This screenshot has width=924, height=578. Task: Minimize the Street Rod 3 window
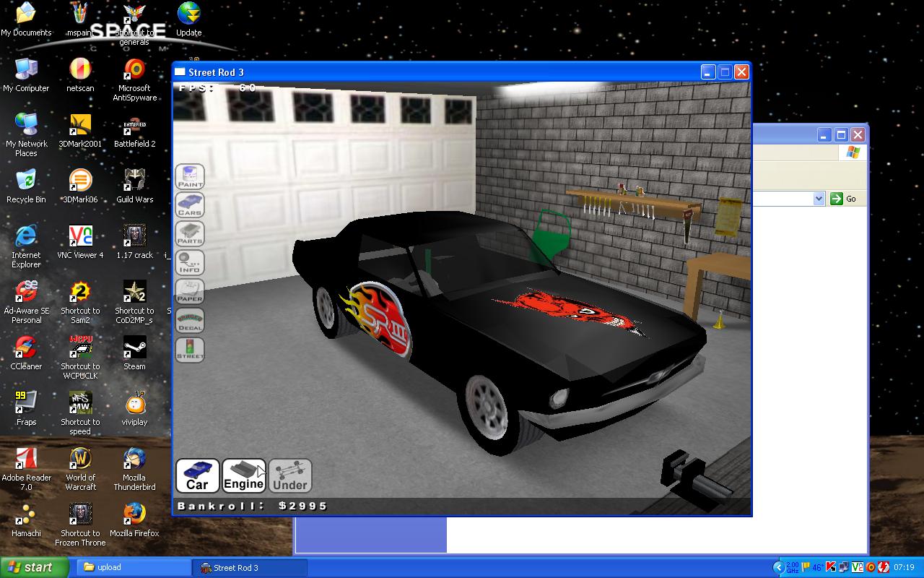coord(708,72)
